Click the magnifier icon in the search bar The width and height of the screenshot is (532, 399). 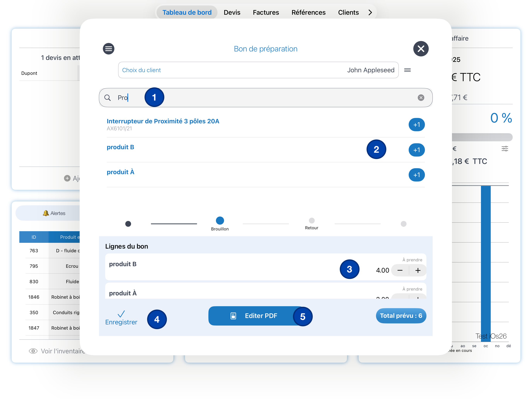107,98
